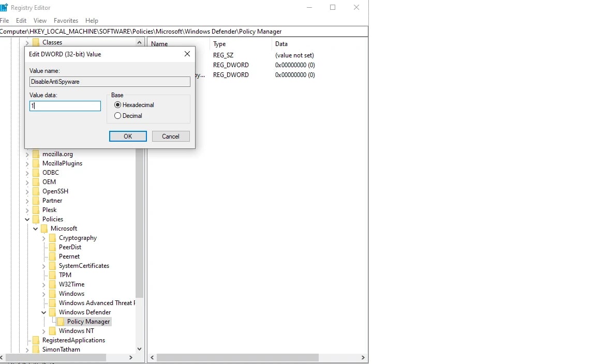Viewport: 596px width, 364px height.
Task: Select the Windows Advanced Threat key
Action: 97,303
